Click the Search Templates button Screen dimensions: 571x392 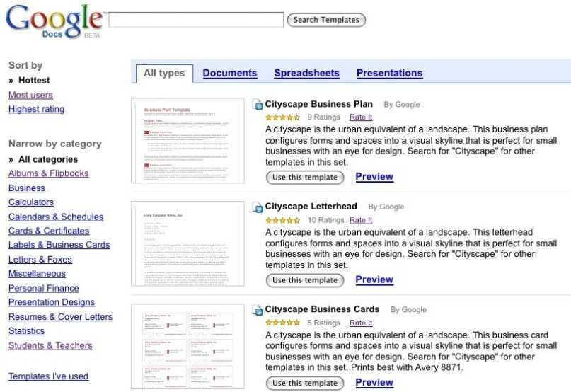coord(326,20)
